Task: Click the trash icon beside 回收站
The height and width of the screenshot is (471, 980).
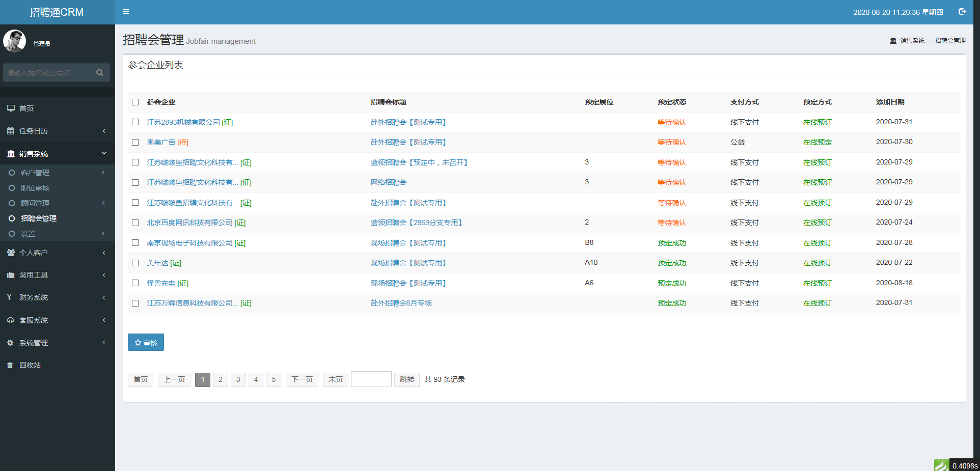Action: click(10, 365)
